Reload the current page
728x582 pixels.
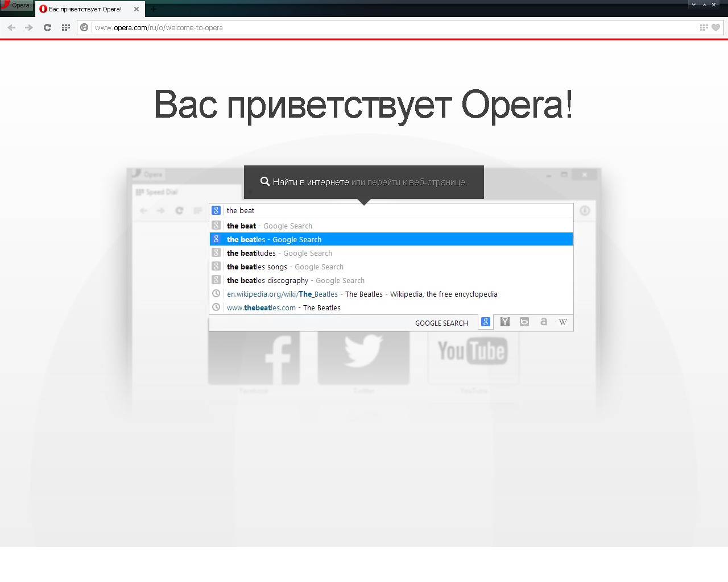47,27
